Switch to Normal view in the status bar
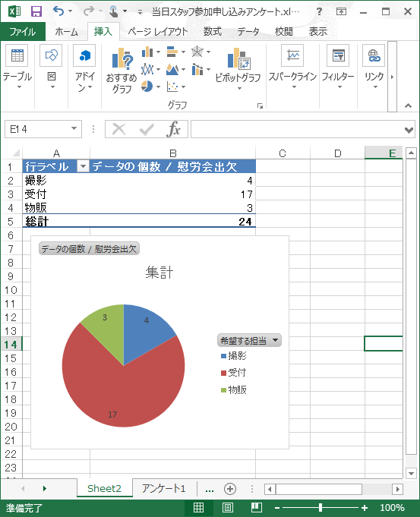420x517 pixels. click(x=198, y=507)
